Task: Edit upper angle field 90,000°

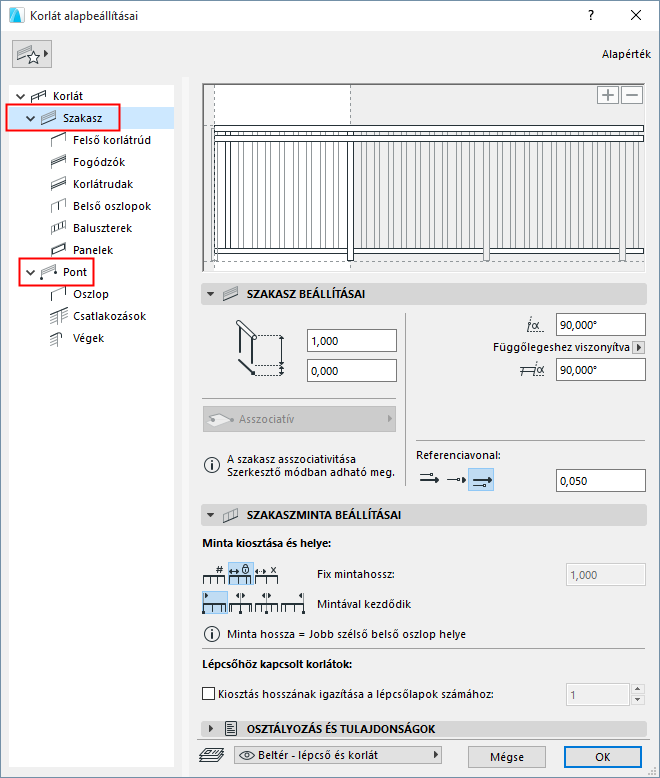Action: pyautogui.click(x=600, y=325)
